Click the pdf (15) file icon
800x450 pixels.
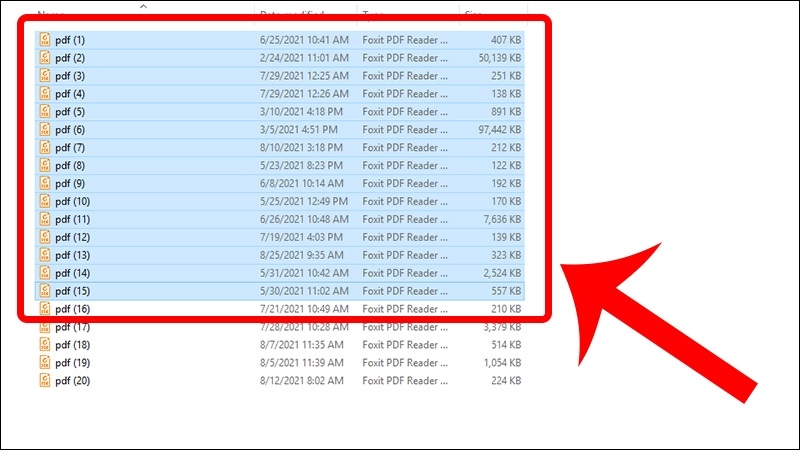point(45,291)
